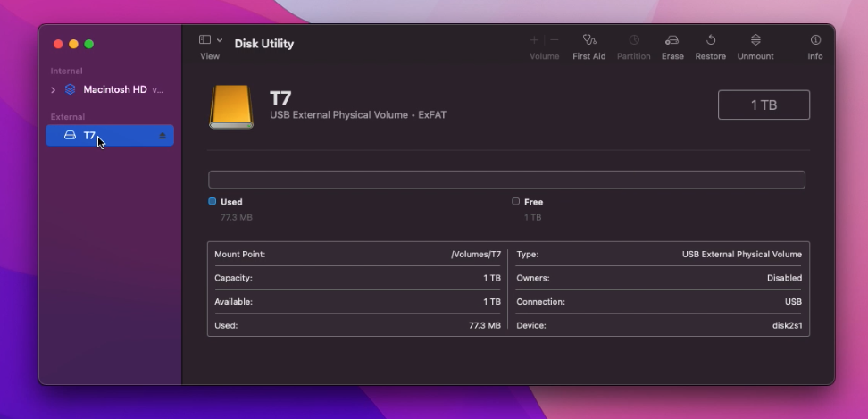The image size is (868, 419).
Task: Eject T7 using the sidebar eject icon
Action: point(163,136)
